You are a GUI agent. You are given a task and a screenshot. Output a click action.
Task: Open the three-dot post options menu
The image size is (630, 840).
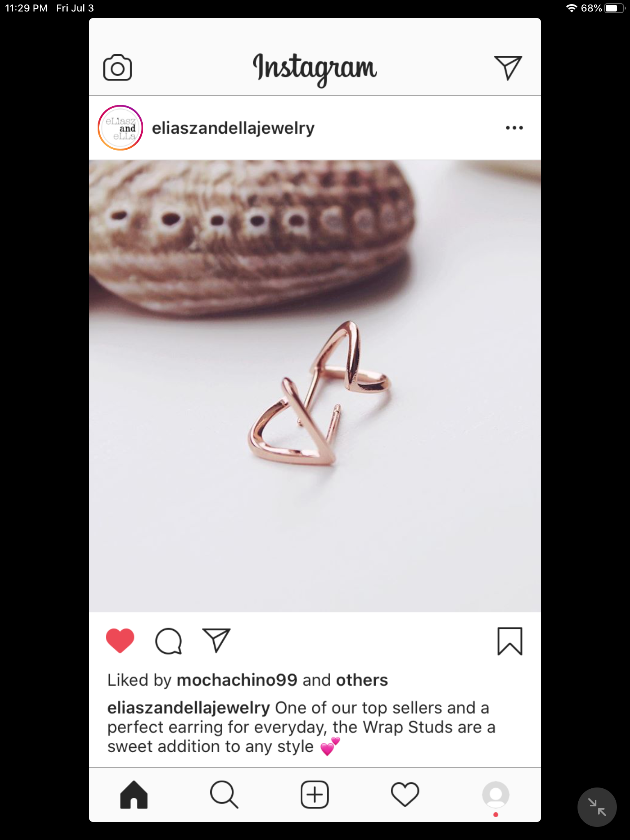pos(514,128)
